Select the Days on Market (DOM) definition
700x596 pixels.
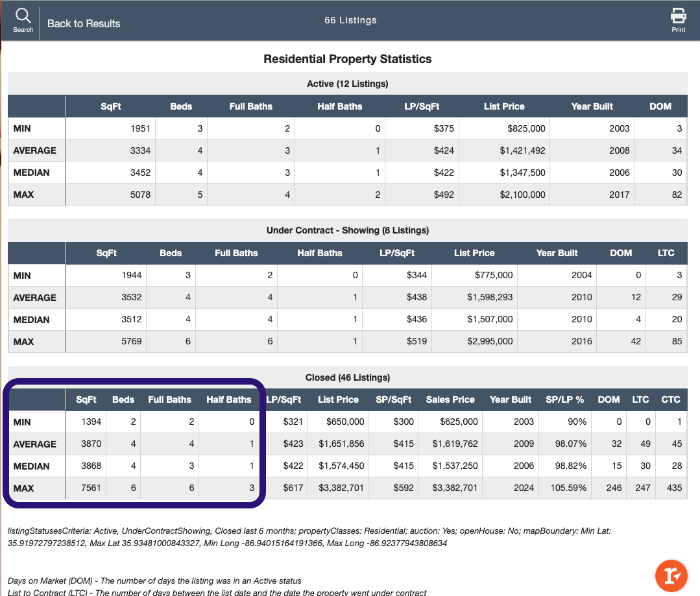coord(154,581)
